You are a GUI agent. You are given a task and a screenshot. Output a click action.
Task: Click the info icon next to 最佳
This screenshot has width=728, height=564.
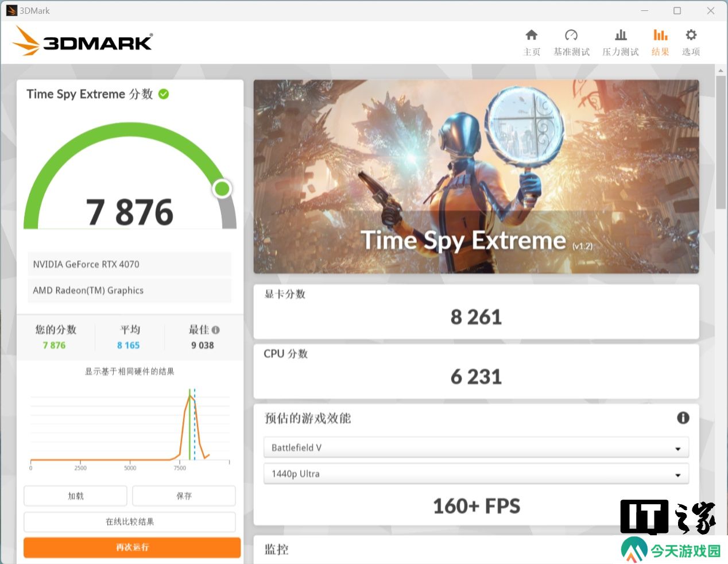(215, 330)
